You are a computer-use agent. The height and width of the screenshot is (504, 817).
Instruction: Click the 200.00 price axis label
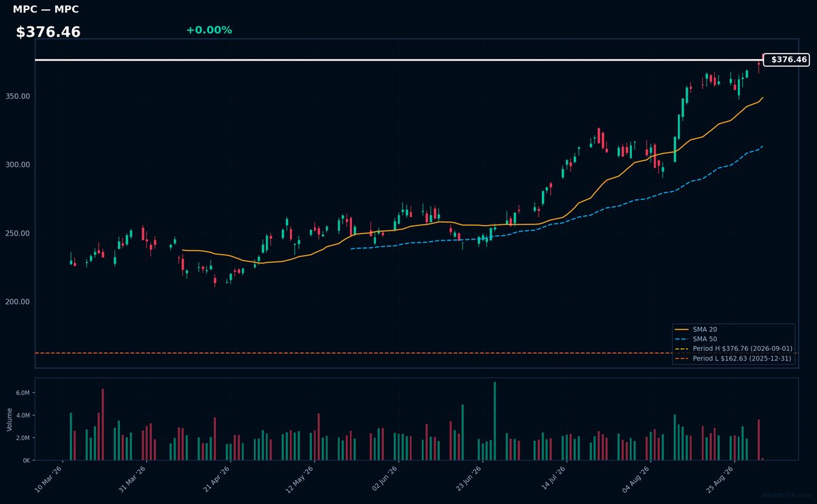click(x=18, y=302)
